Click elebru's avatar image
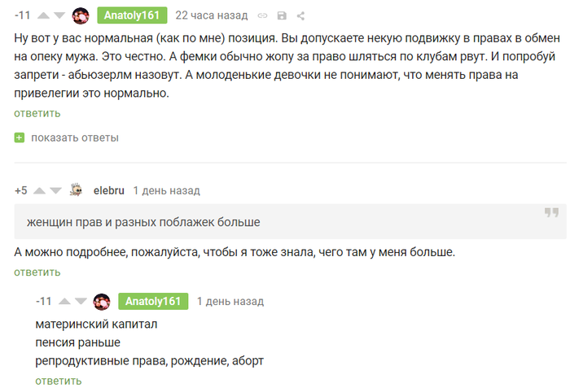570x392 pixels. point(76,190)
